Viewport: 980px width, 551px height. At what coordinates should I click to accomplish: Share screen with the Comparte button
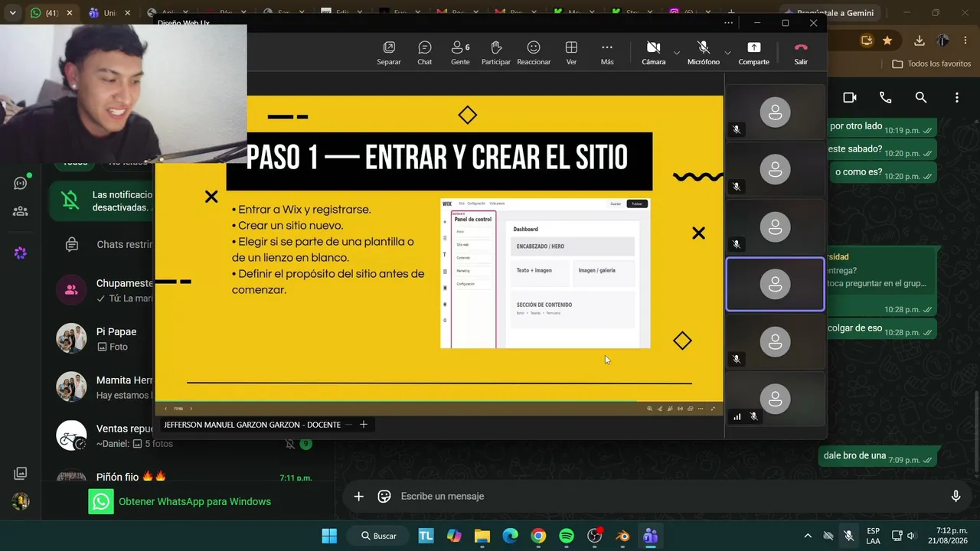[x=753, y=53]
